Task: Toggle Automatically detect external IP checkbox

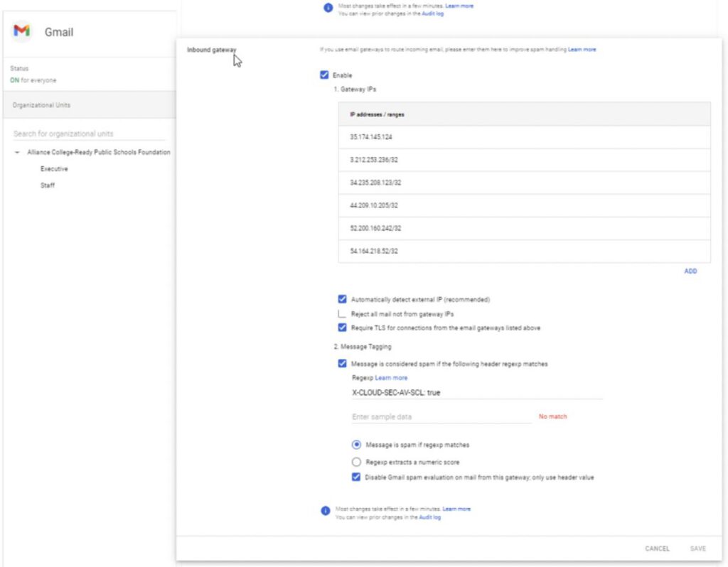Action: (343, 299)
